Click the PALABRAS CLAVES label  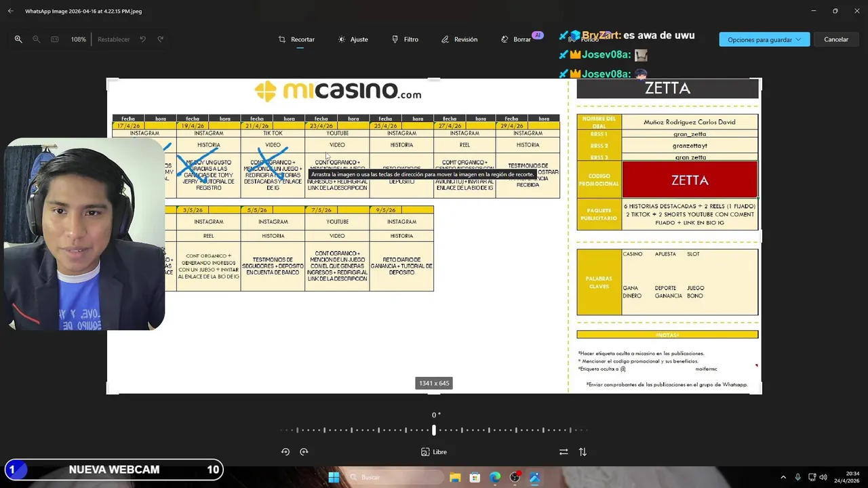[599, 283]
